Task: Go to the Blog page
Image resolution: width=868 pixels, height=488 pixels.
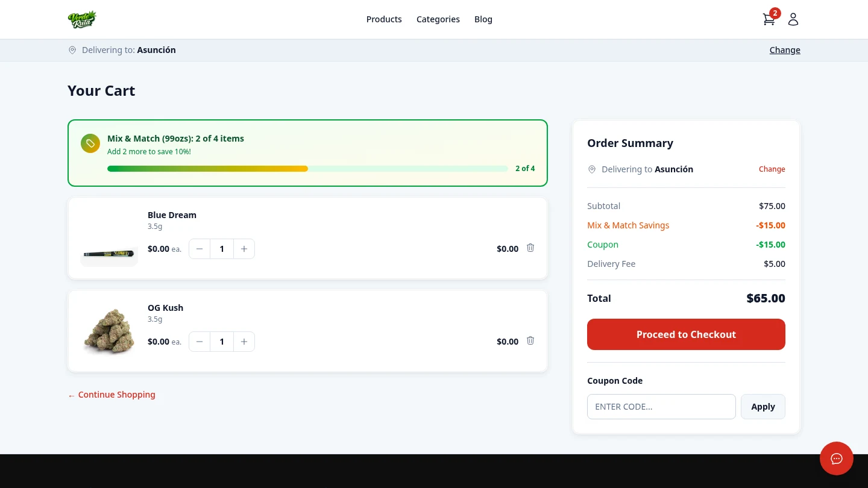Action: (483, 19)
